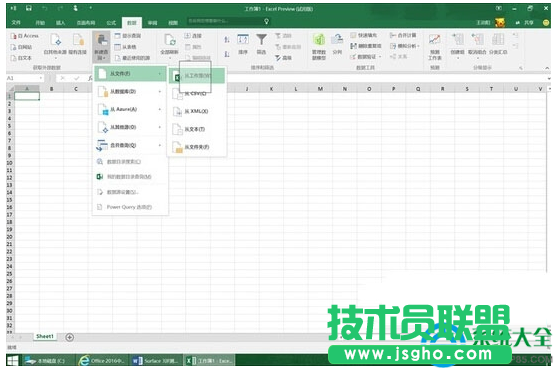The image size is (555, 370).
Task: Click the 共享 (Share) button
Action: [x=525, y=23]
